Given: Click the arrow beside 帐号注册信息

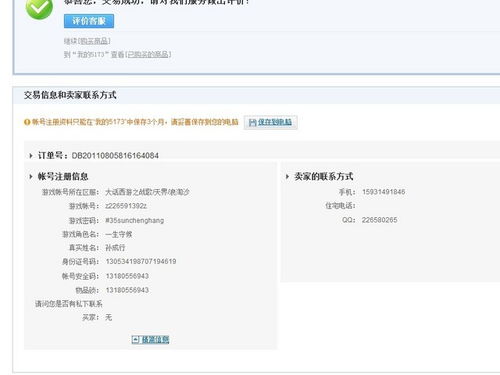Looking at the screenshot, I should point(31,177).
